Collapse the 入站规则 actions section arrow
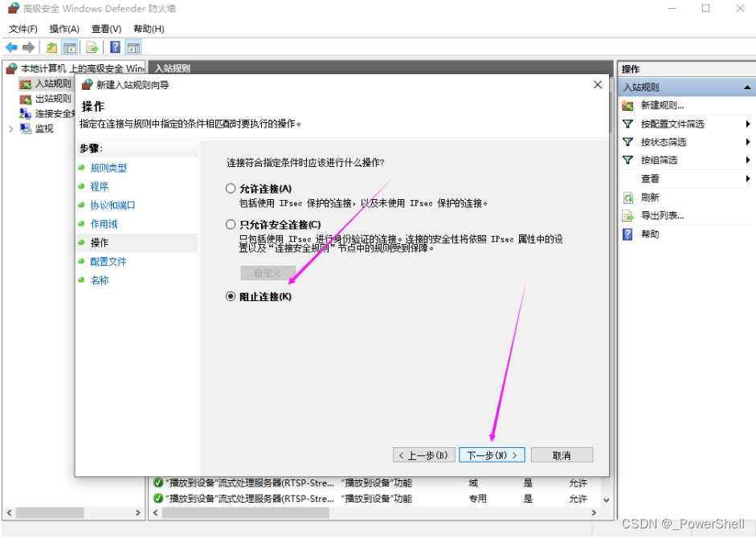 pos(747,88)
